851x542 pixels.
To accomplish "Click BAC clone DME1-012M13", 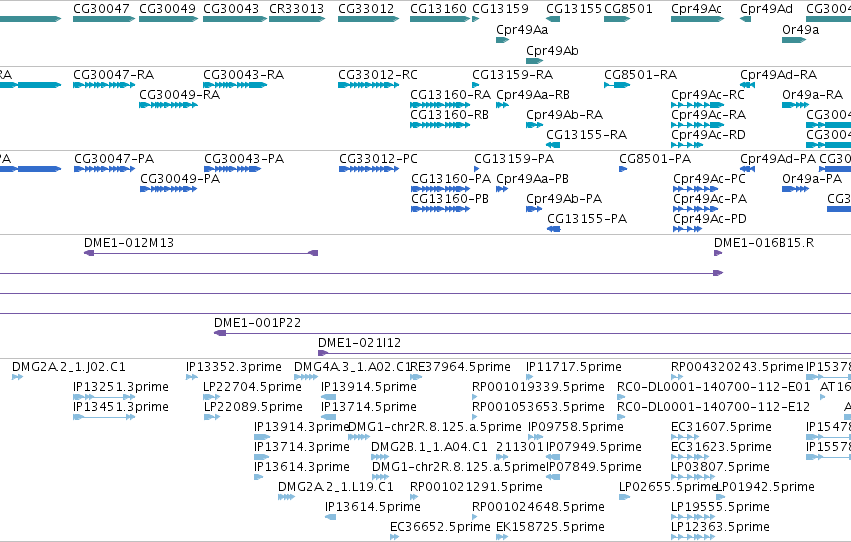I will click(x=201, y=253).
